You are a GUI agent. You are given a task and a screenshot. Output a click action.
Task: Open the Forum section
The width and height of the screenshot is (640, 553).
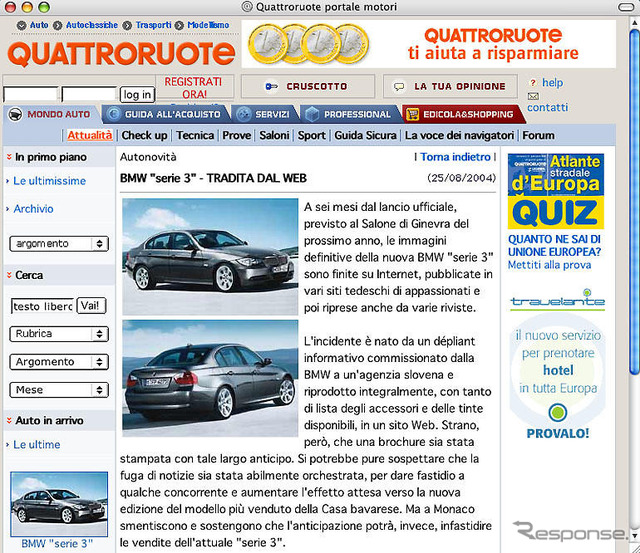click(x=538, y=135)
